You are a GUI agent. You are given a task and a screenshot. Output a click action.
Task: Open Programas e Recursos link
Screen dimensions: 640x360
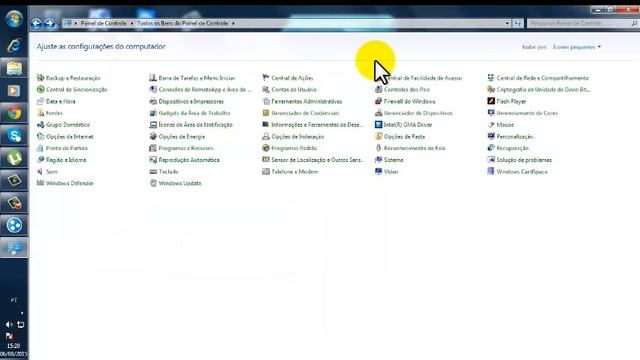coord(186,148)
